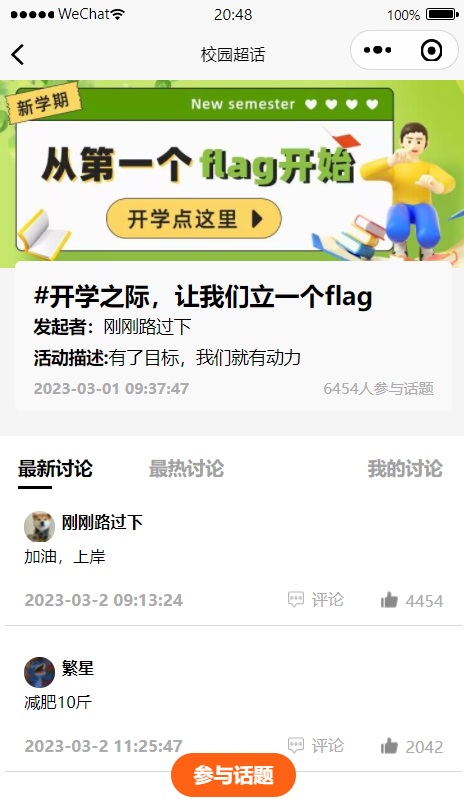
Task: Tap the back arrow icon
Action: pyautogui.click(x=18, y=55)
